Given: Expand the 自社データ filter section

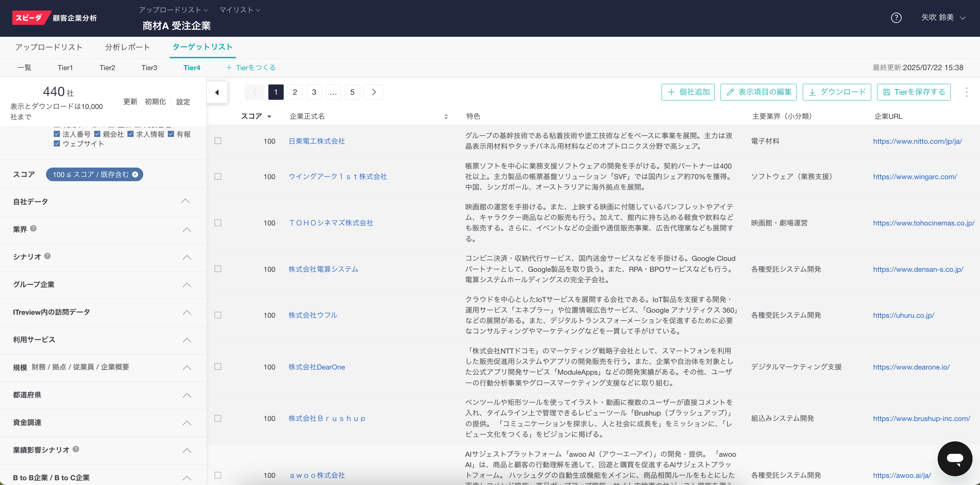Looking at the screenshot, I should click(x=185, y=201).
